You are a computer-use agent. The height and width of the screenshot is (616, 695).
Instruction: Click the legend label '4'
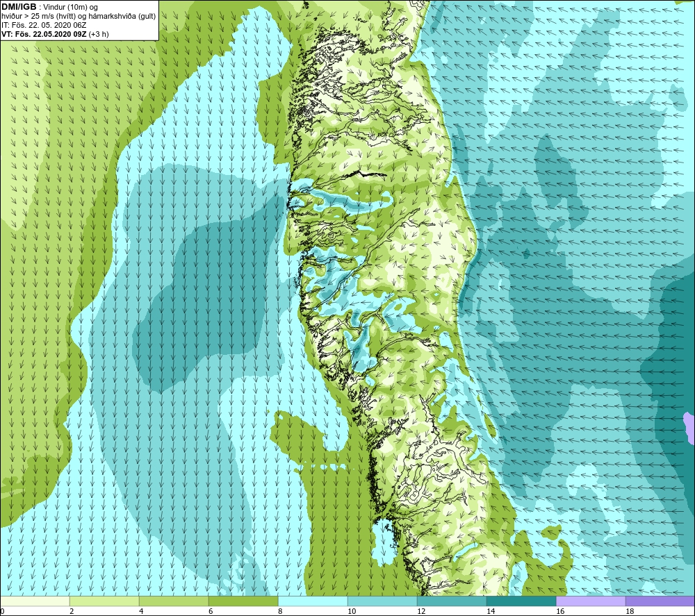[141, 611]
